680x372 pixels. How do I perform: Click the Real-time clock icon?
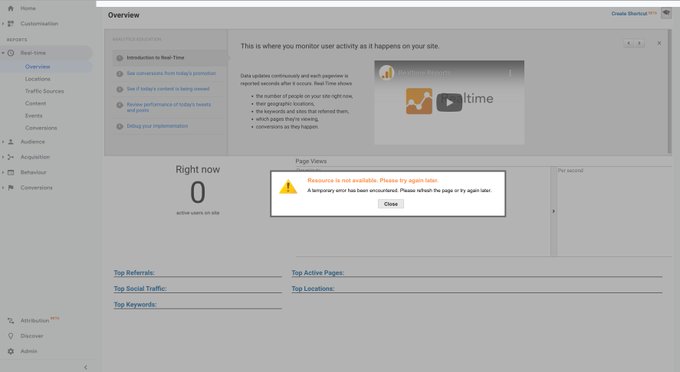click(x=11, y=53)
